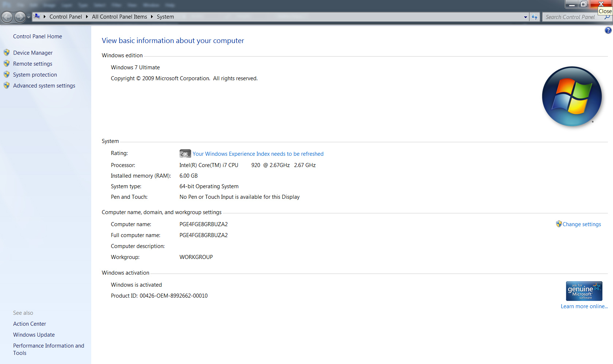The height and width of the screenshot is (364, 613).
Task: Open System protection link
Action: pyautogui.click(x=35, y=75)
